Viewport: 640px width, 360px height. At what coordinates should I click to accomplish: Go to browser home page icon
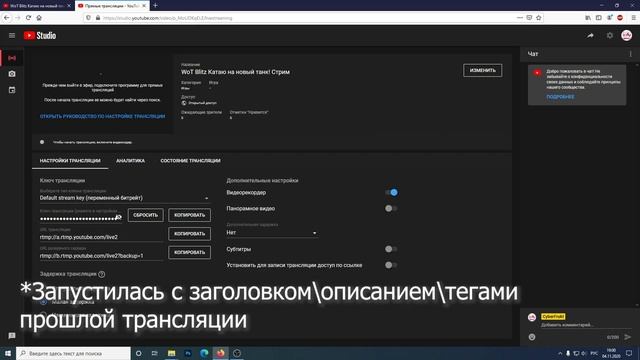click(x=39, y=18)
